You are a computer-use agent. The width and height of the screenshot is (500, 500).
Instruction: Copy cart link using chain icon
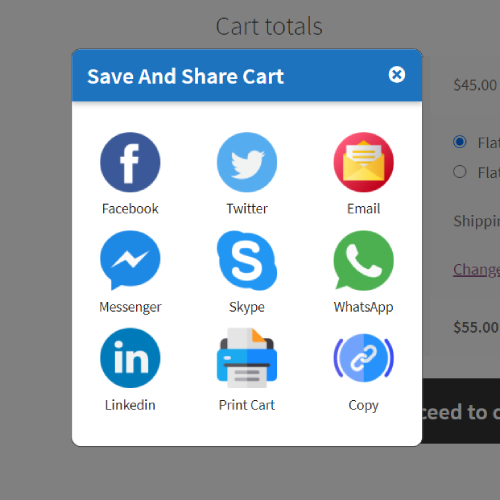tap(363, 358)
